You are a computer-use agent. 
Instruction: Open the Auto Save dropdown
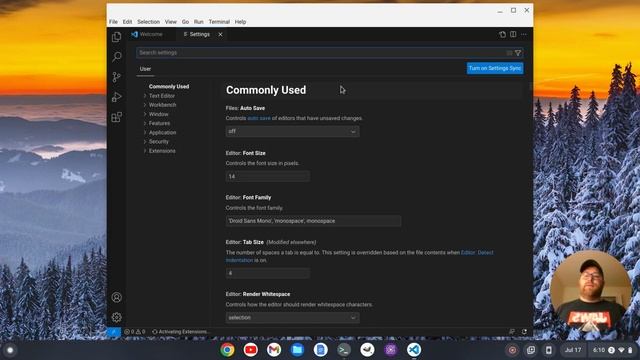pos(292,131)
